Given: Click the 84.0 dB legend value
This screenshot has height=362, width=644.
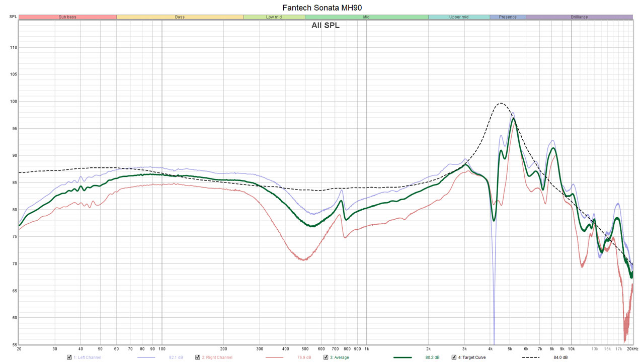Looking at the screenshot, I should 560,357.
